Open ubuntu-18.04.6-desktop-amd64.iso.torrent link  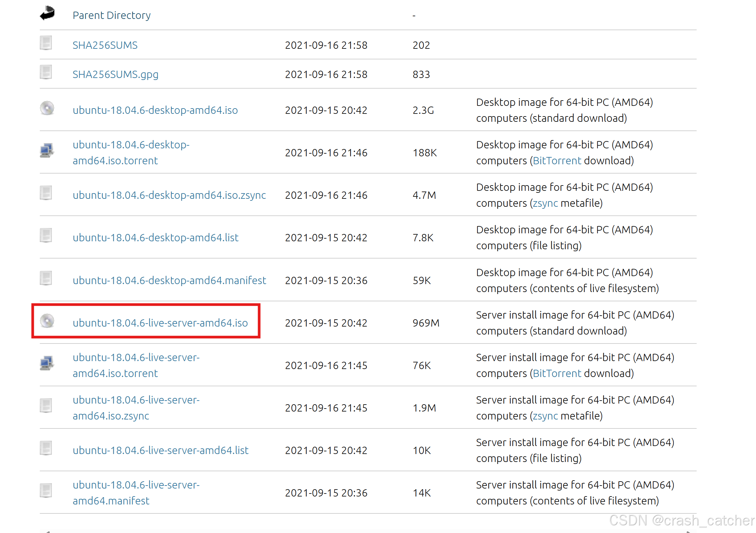coord(131,153)
